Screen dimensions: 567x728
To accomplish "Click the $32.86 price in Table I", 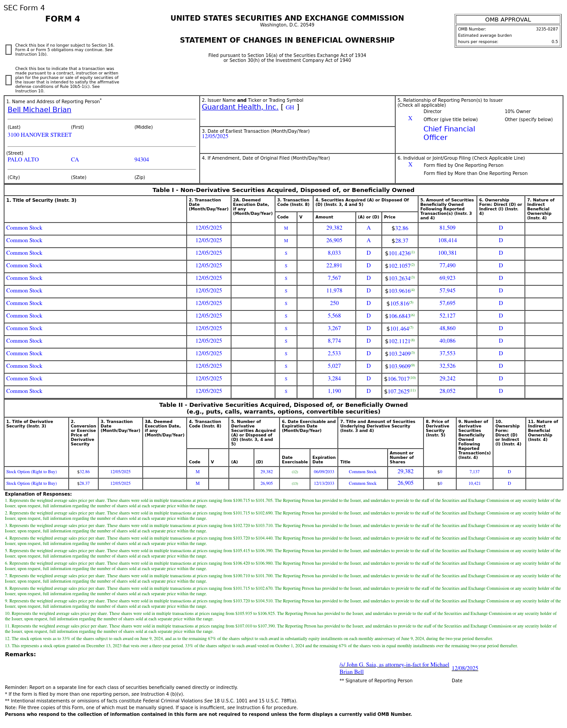I will point(400,228).
